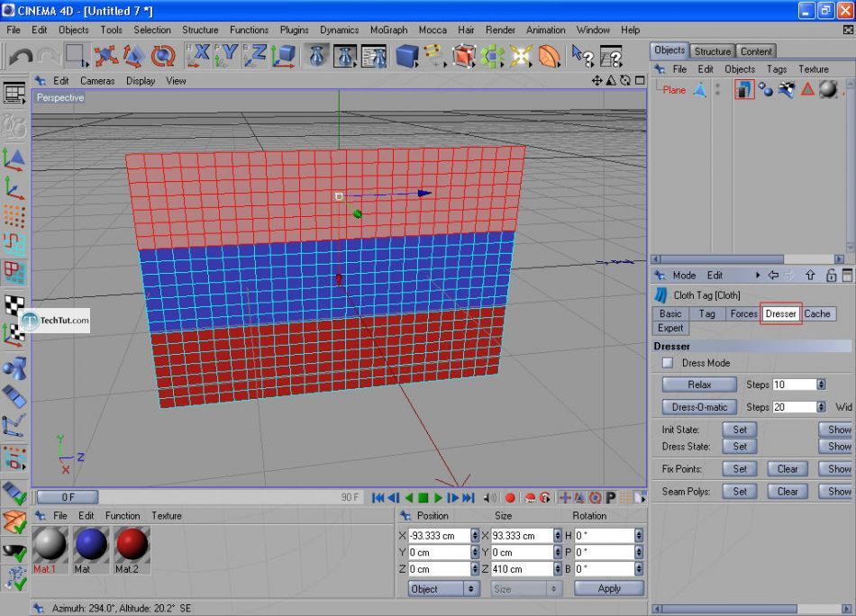Image resolution: width=856 pixels, height=616 pixels.
Task: Open the MoGraph menu
Action: [x=388, y=30]
